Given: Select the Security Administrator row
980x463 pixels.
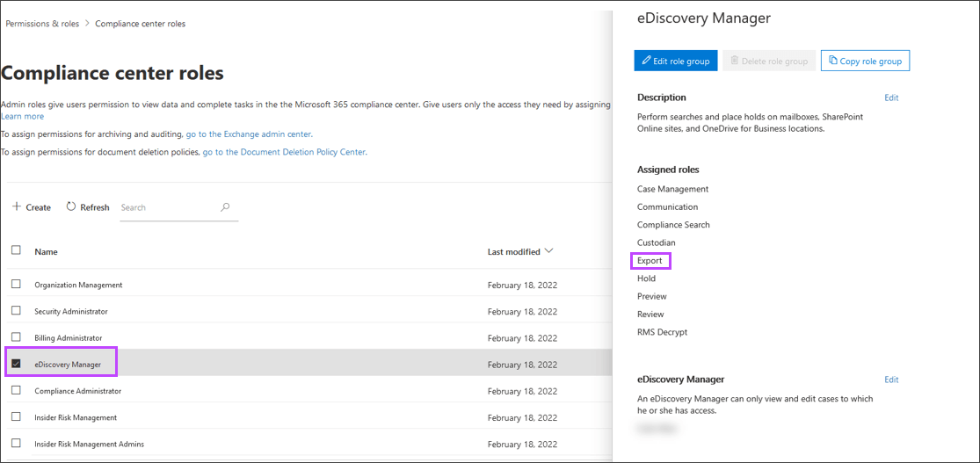Looking at the screenshot, I should click(x=71, y=311).
